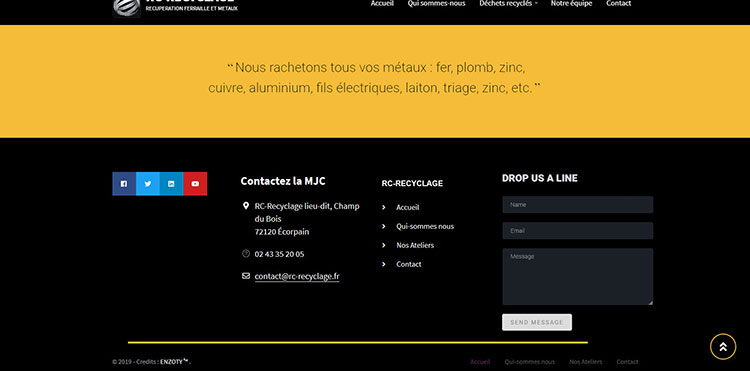Click the chevron arrow before Qui-sommes nous

[384, 226]
